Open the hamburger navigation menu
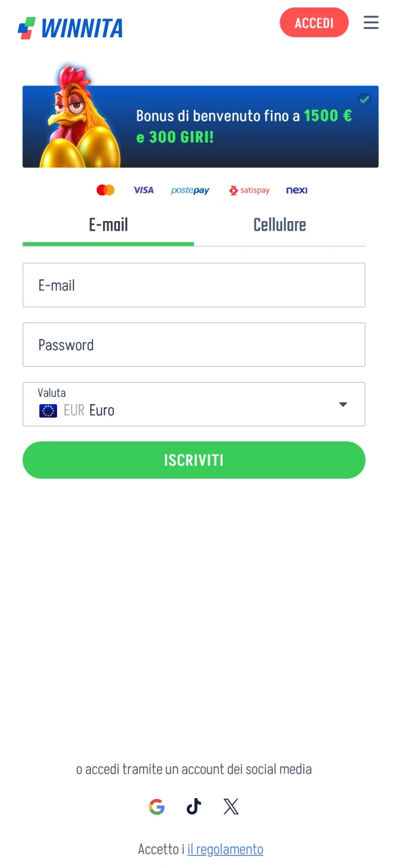The image size is (401, 868). click(x=371, y=22)
